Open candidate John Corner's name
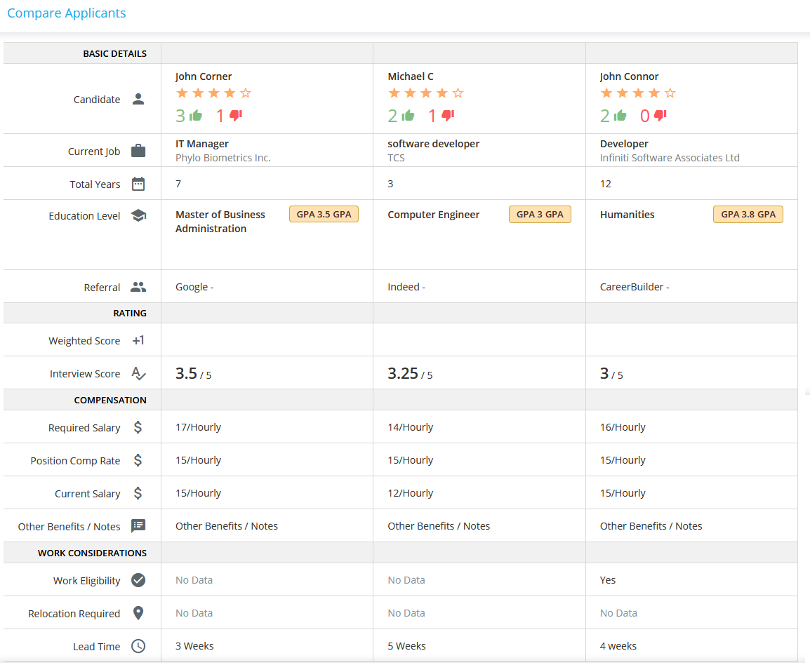The height and width of the screenshot is (672, 810). (204, 76)
